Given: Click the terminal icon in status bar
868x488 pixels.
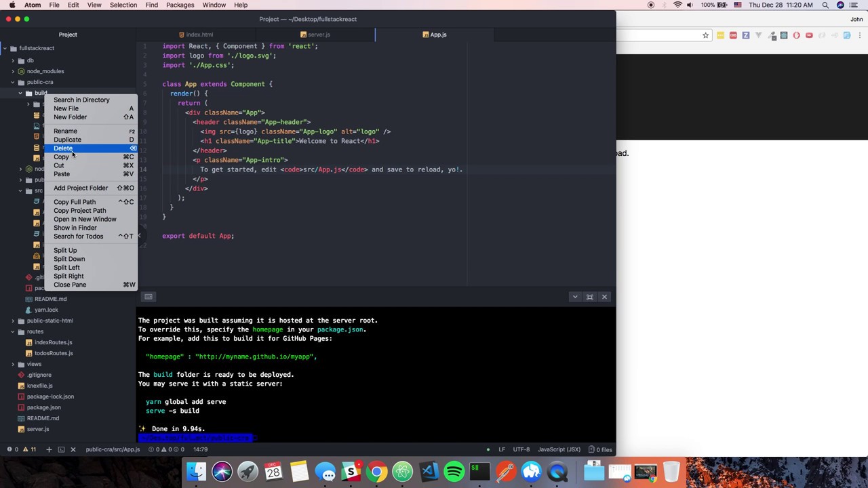Looking at the screenshot, I should (61, 449).
